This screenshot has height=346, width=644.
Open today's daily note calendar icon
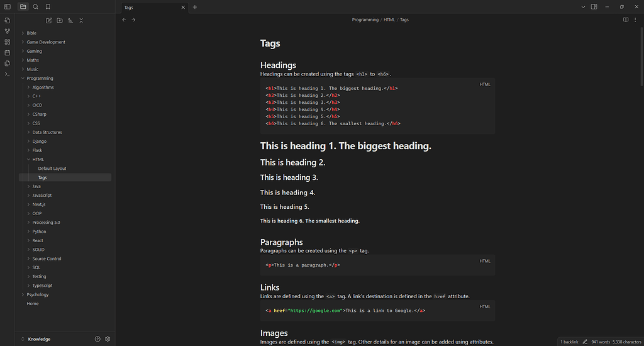click(8, 53)
